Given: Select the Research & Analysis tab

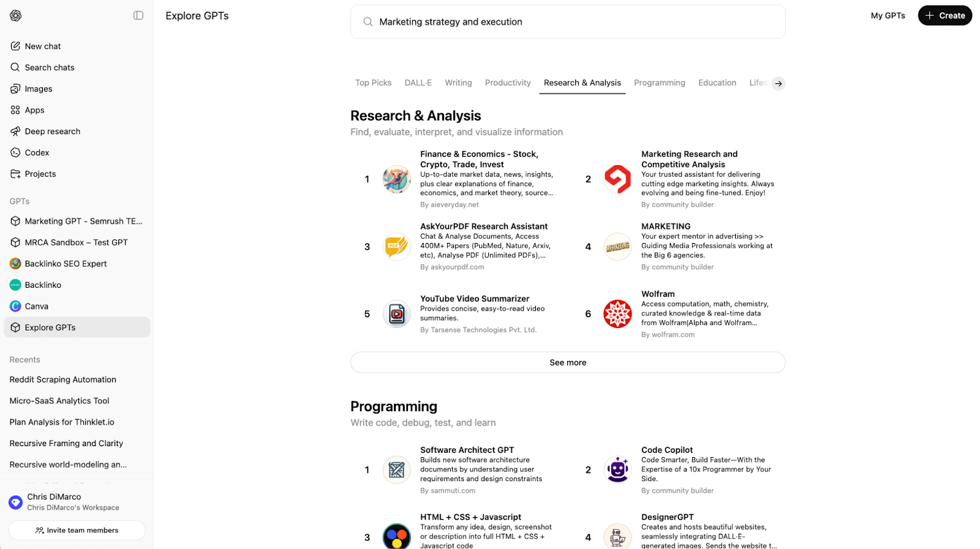Looking at the screenshot, I should click(582, 83).
